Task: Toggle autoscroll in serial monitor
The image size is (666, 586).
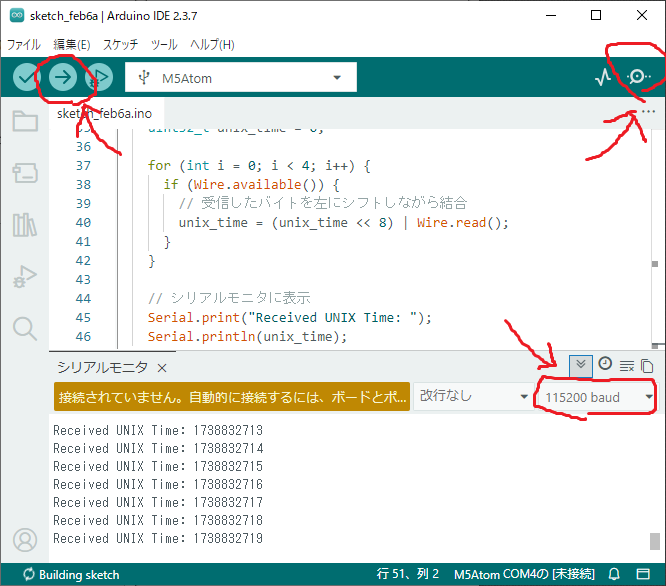Action: point(580,365)
